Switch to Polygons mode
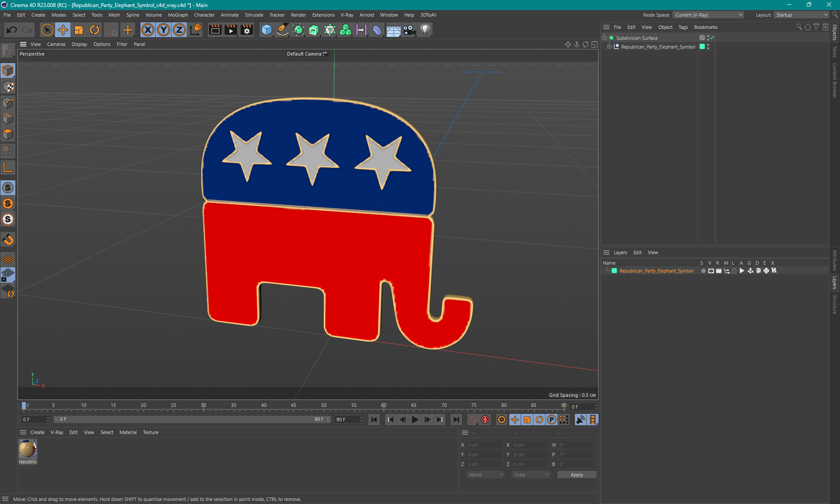The width and height of the screenshot is (840, 504). (x=8, y=134)
